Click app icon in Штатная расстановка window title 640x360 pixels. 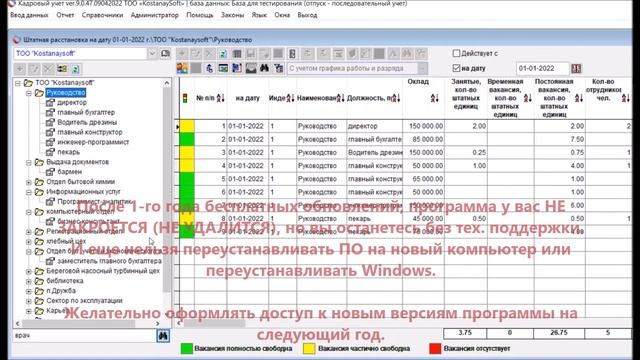click(16, 40)
